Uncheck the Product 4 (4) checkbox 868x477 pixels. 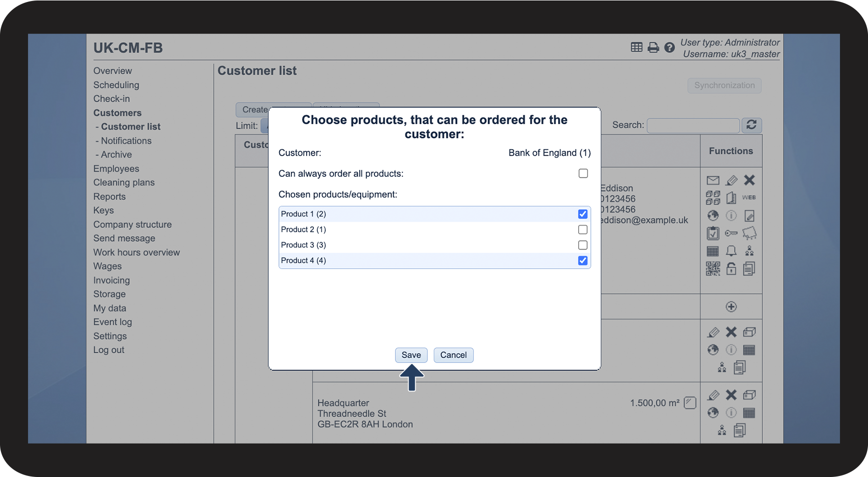click(583, 260)
